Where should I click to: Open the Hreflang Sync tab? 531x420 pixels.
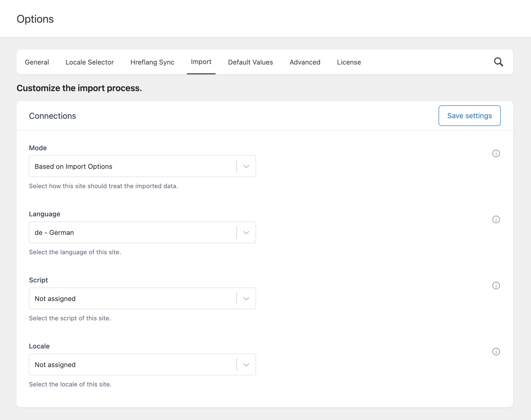coord(152,62)
